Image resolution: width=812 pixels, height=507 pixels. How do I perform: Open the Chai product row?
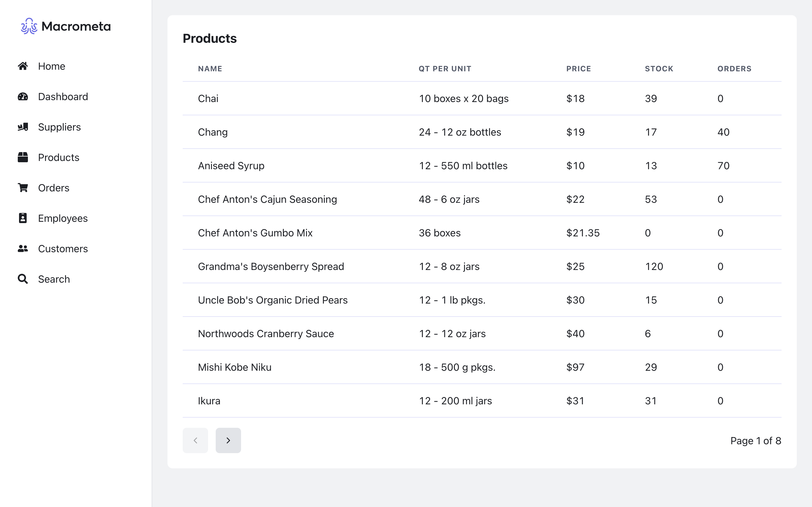tap(208, 99)
